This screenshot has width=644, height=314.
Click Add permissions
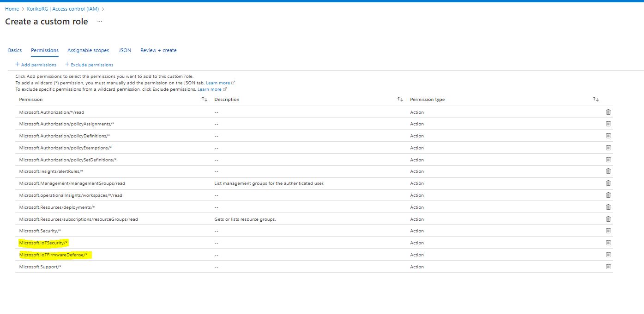coord(36,65)
